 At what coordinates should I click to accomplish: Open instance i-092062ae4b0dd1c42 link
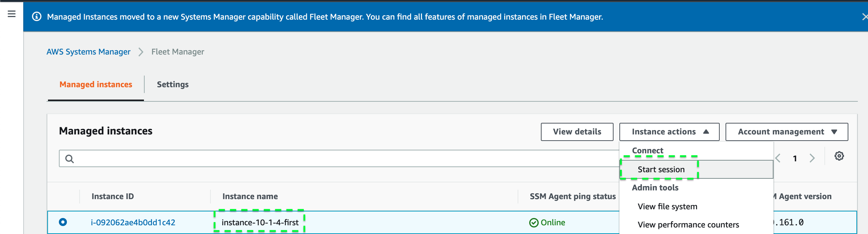[133, 222]
